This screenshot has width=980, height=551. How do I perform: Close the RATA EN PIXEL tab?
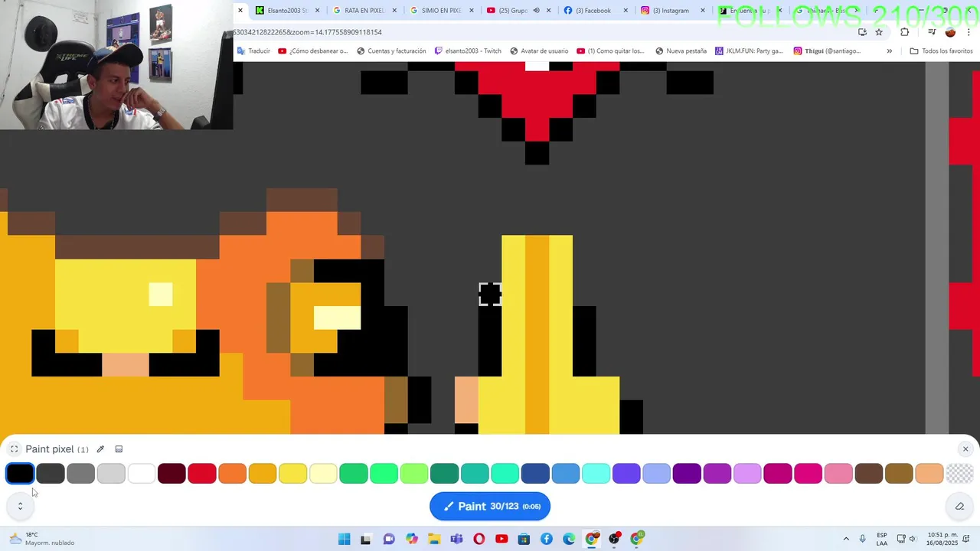click(395, 11)
